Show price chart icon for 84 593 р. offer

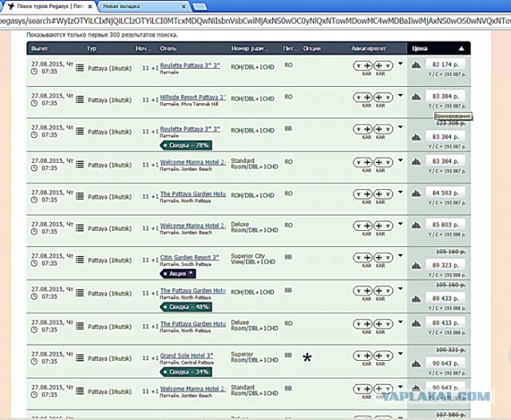click(x=416, y=193)
